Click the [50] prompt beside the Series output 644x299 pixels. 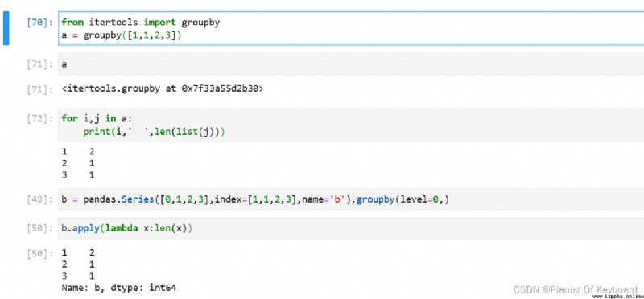pyautogui.click(x=39, y=253)
